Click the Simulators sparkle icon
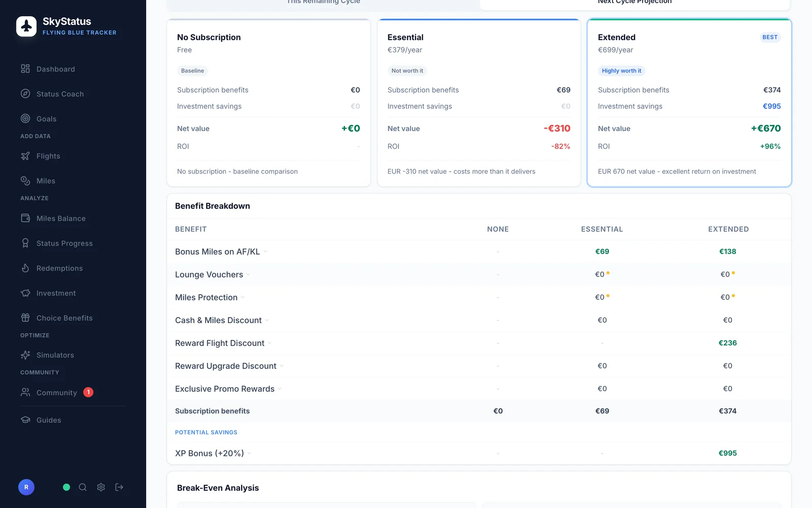 pyautogui.click(x=25, y=355)
